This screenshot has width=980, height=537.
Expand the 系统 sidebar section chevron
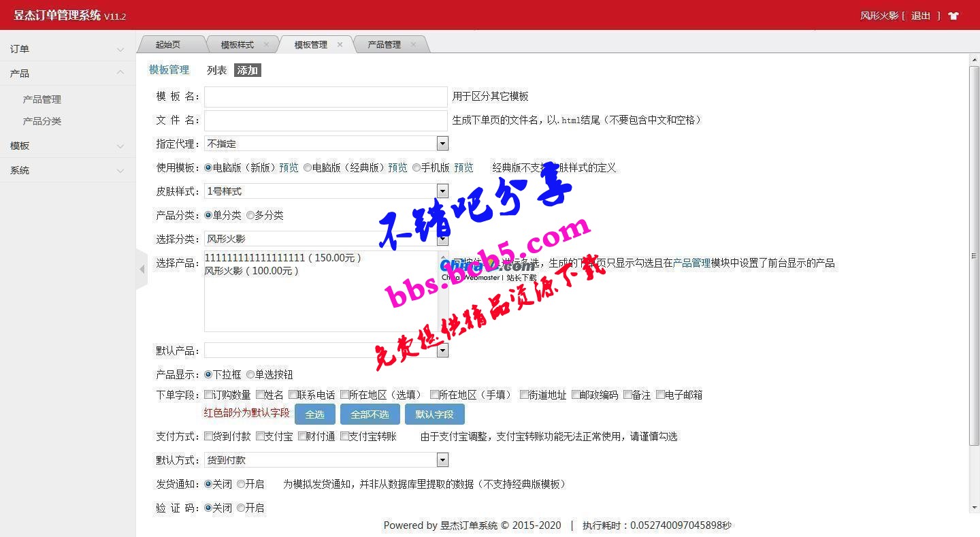(x=120, y=171)
